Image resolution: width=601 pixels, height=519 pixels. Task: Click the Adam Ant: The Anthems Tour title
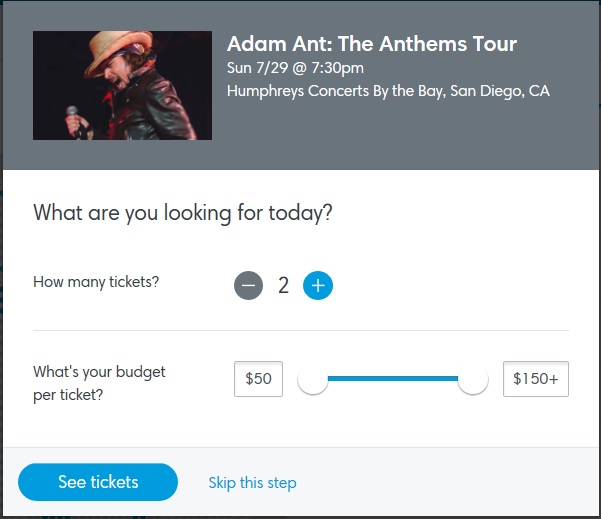point(372,44)
